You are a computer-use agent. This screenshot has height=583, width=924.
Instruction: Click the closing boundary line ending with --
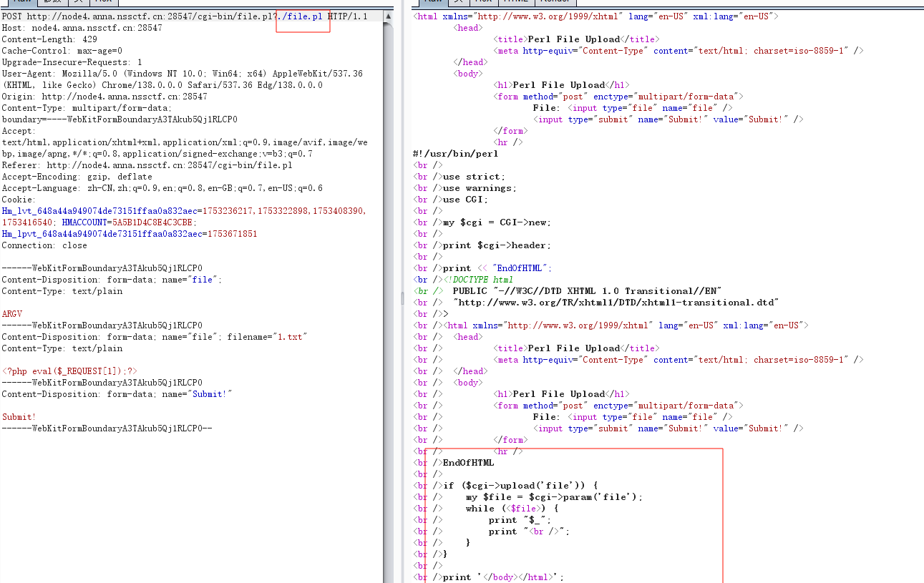107,428
